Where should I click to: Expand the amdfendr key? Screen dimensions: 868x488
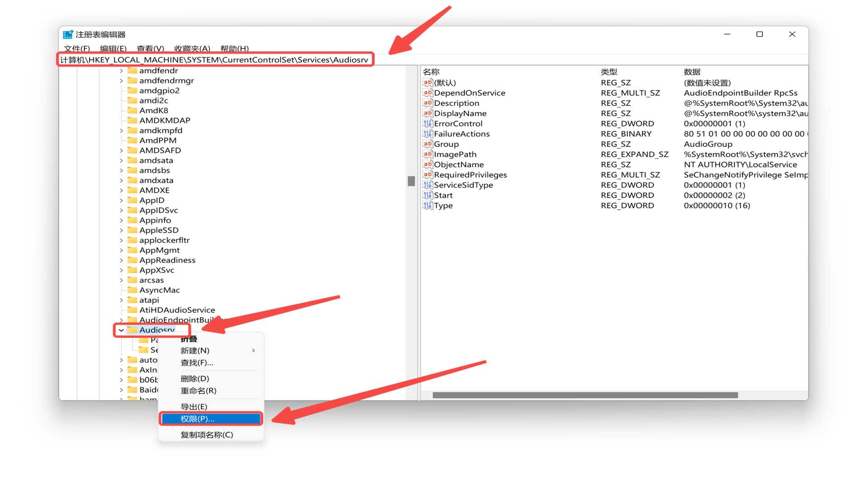pyautogui.click(x=121, y=71)
